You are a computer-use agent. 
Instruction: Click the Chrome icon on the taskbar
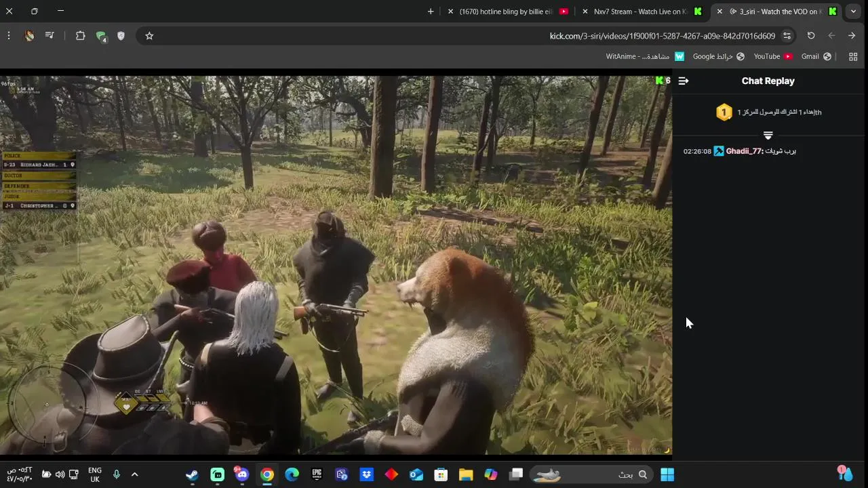tap(267, 474)
